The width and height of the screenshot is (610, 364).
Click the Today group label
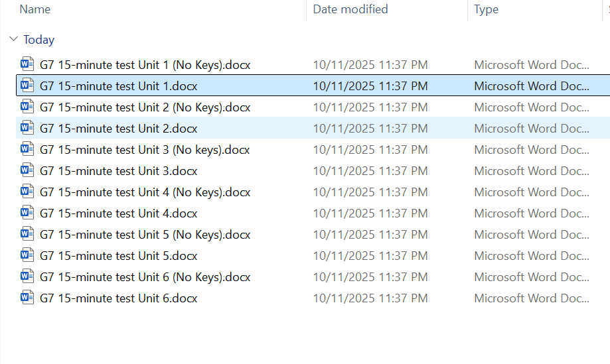pyautogui.click(x=38, y=40)
